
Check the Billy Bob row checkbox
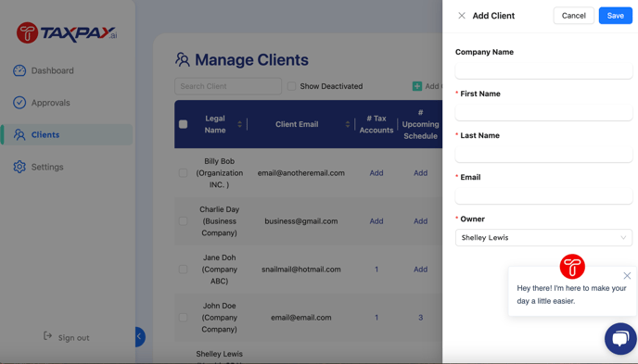pos(183,173)
